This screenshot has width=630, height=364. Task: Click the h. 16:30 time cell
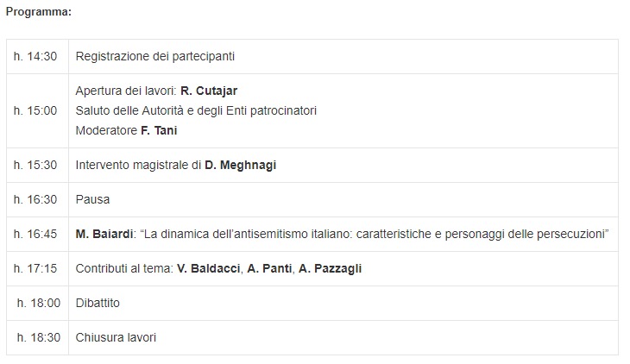pos(35,199)
